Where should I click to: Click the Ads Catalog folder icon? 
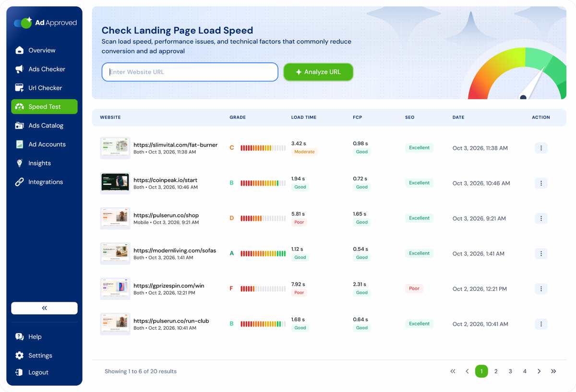pos(20,126)
